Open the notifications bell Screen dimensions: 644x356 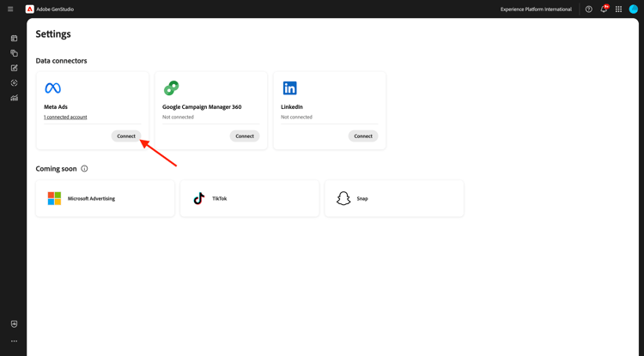pyautogui.click(x=604, y=9)
